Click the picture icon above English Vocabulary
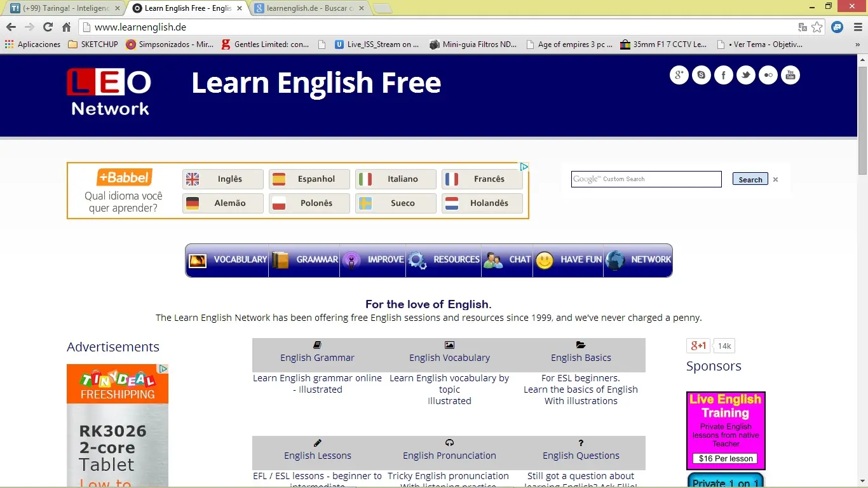Viewport: 868px width, 488px height. click(449, 345)
